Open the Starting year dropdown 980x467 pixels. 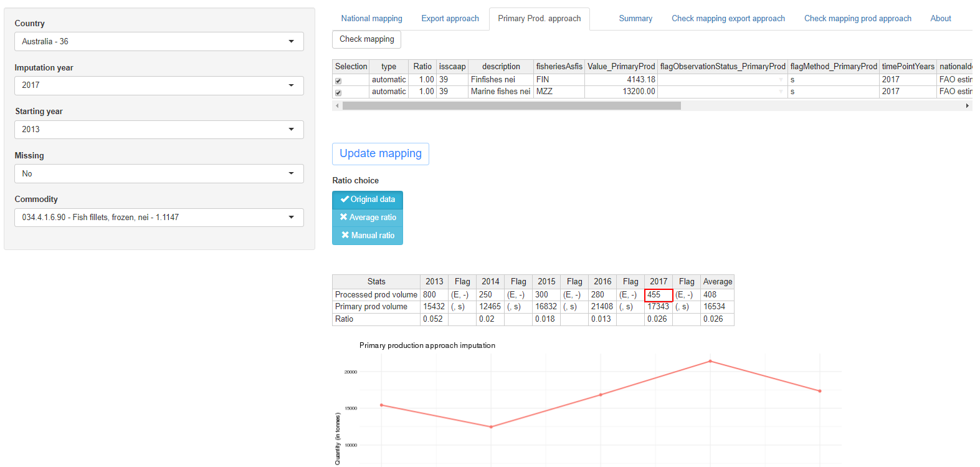click(159, 130)
